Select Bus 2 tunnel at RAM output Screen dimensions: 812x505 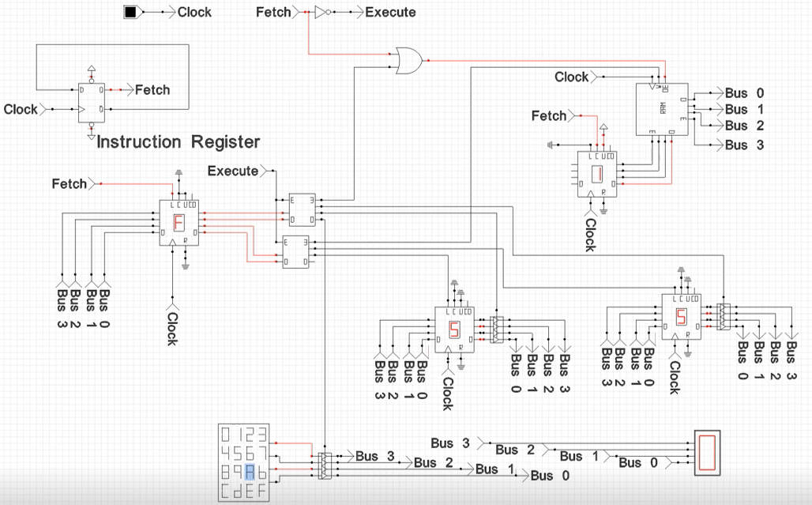pos(741,126)
